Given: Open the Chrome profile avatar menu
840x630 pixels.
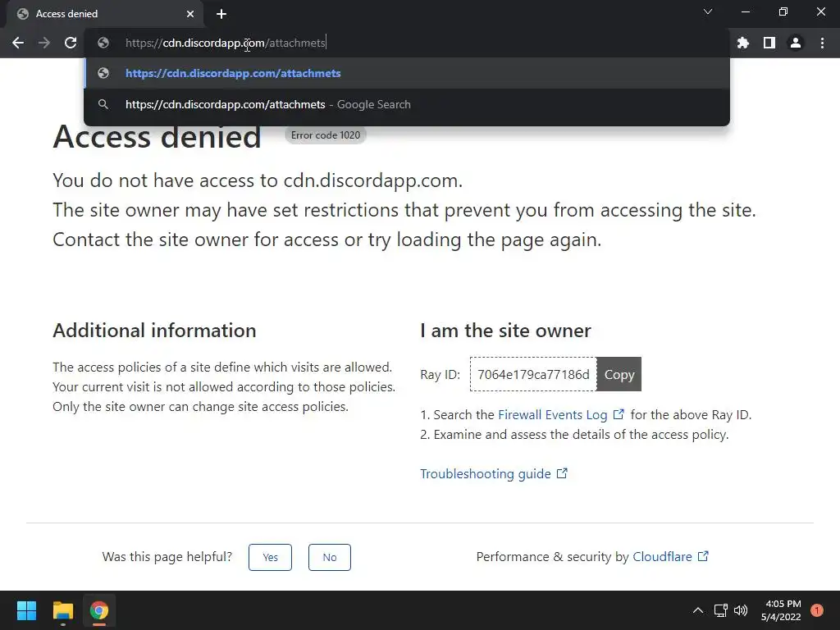Looking at the screenshot, I should [x=796, y=43].
